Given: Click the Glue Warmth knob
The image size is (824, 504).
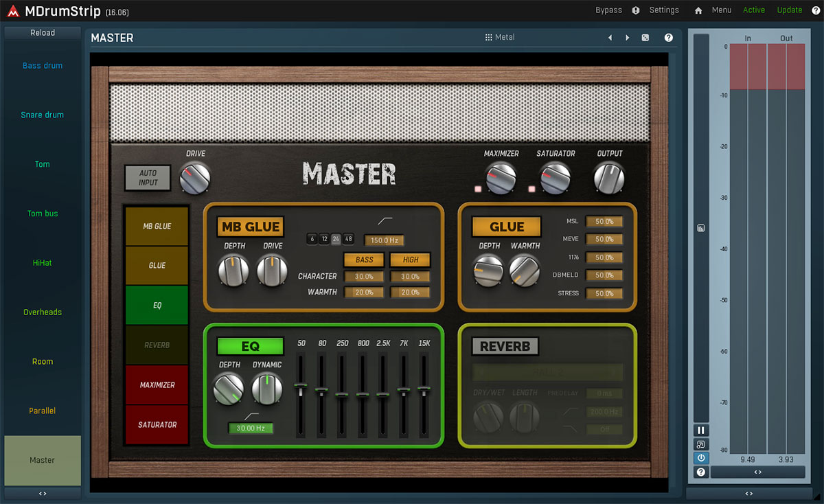Looking at the screenshot, I should pos(525,271).
